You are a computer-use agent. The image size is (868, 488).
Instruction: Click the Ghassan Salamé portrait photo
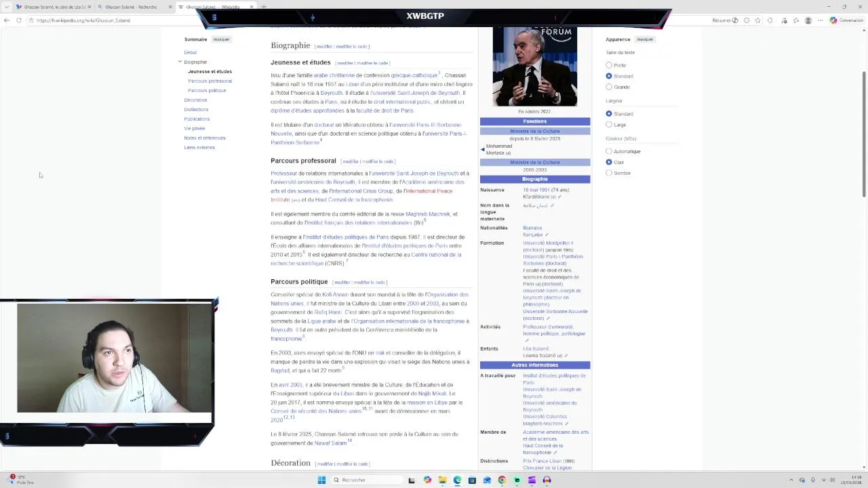535,66
